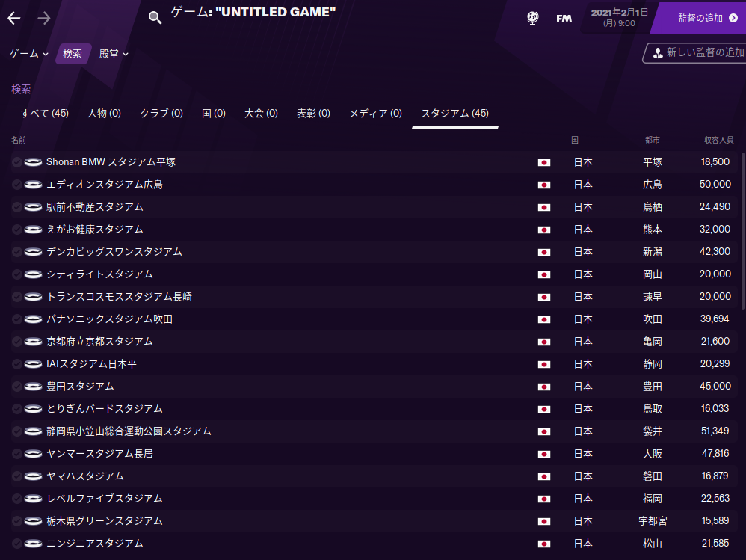Image resolution: width=746 pixels, height=560 pixels.
Task: Click stadium icon for エディオンスタジアム広島
Action: tap(34, 185)
